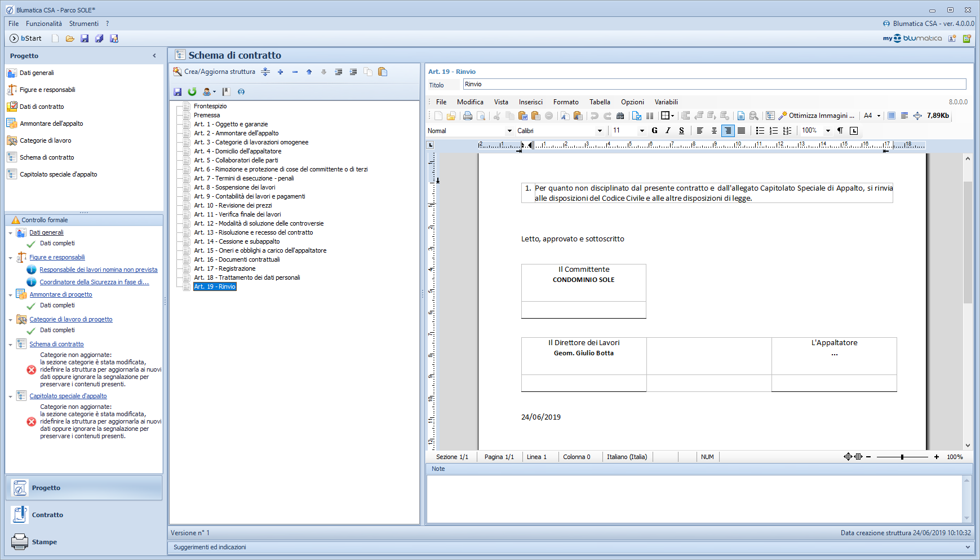The height and width of the screenshot is (560, 980).
Task: Toggle right text alignment button
Action: 728,130
